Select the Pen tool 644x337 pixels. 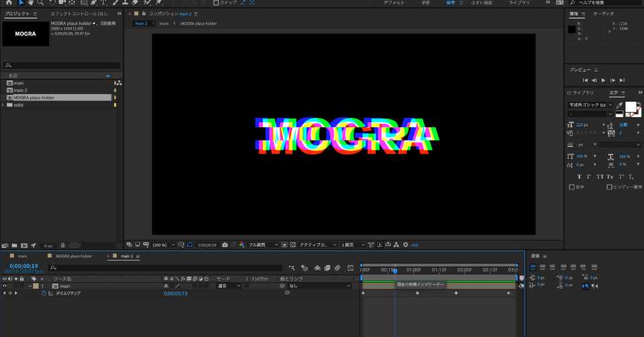[x=94, y=3]
